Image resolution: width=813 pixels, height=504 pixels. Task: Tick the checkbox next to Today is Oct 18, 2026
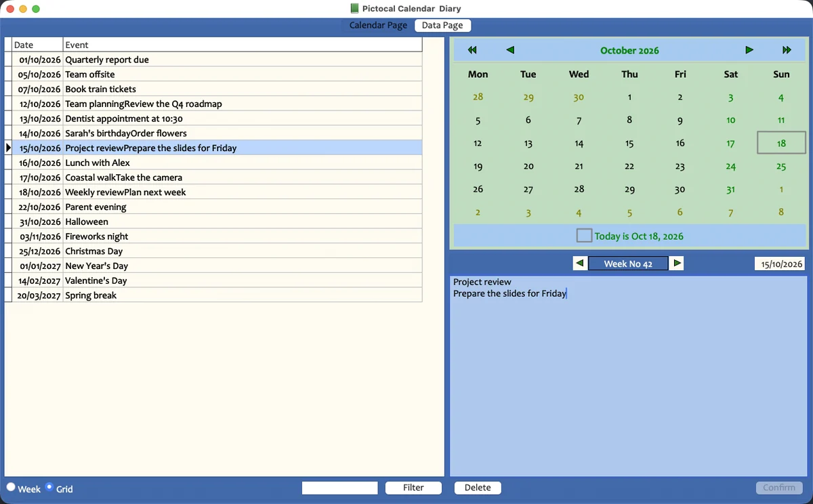coord(584,236)
